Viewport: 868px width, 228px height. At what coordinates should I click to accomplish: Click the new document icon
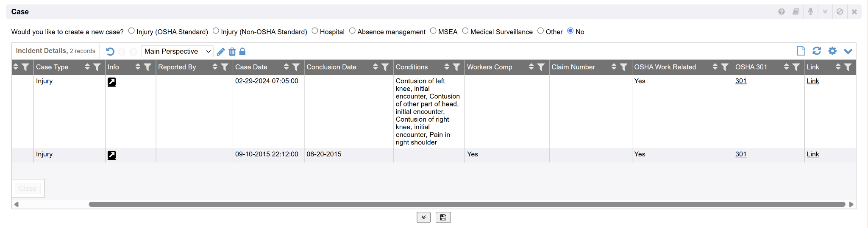tap(801, 51)
